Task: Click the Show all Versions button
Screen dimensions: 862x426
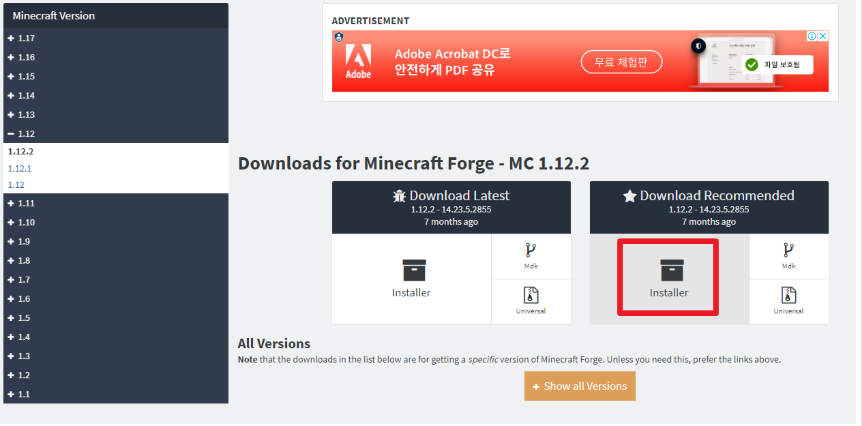Action: pos(580,386)
